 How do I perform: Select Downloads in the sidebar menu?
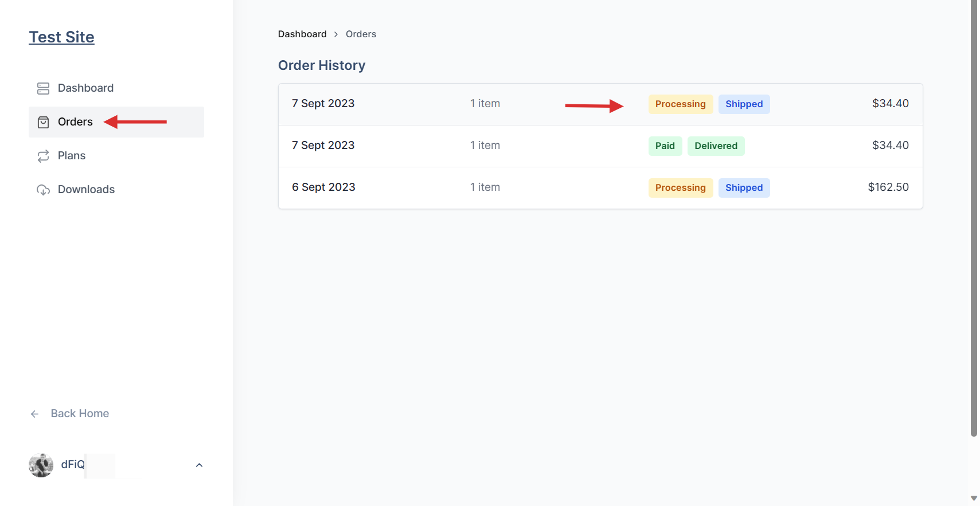tap(86, 190)
